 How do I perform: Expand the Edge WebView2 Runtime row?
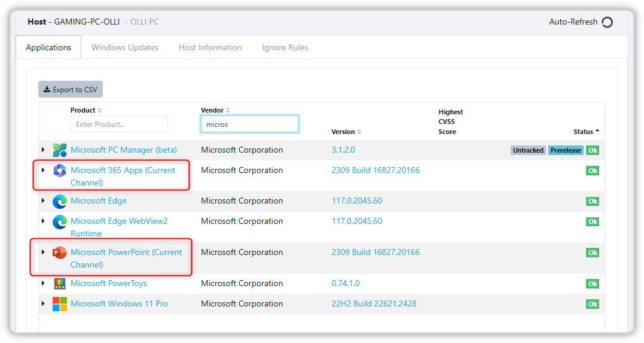(42, 221)
